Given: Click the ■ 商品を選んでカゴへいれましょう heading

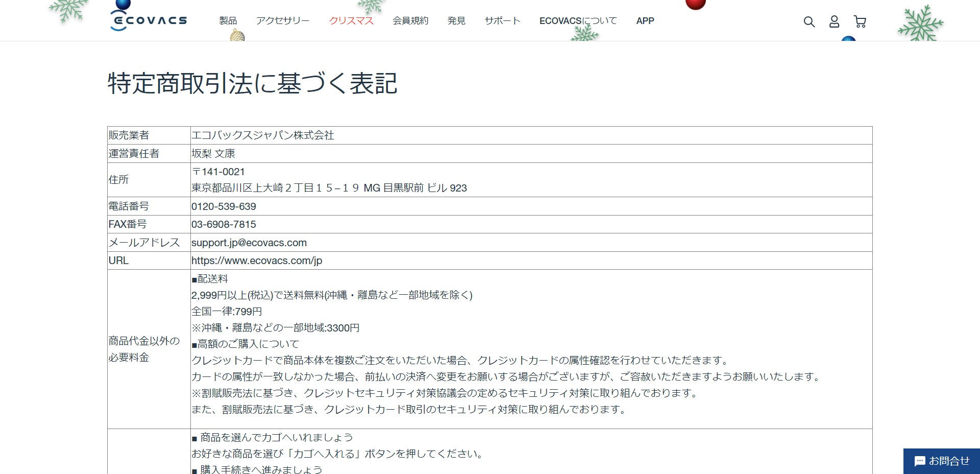Looking at the screenshot, I should pyautogui.click(x=273, y=438).
